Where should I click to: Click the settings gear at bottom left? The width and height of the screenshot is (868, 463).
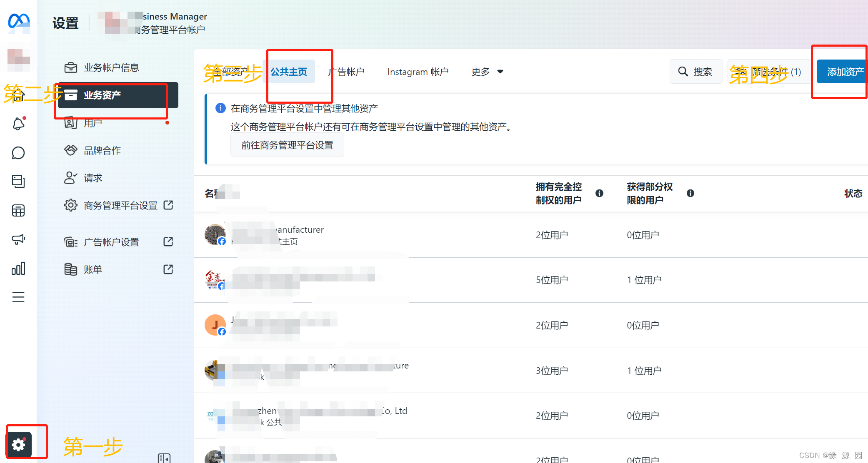coord(19,445)
